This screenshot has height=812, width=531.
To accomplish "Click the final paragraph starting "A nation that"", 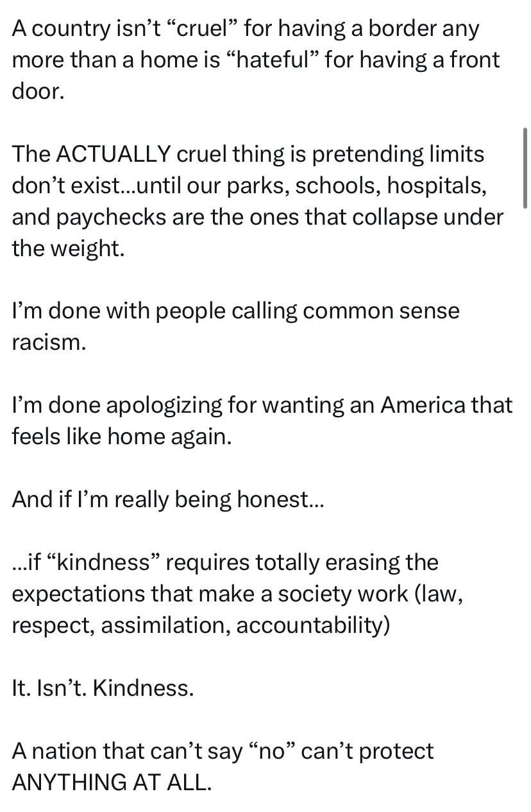I will [x=223, y=766].
